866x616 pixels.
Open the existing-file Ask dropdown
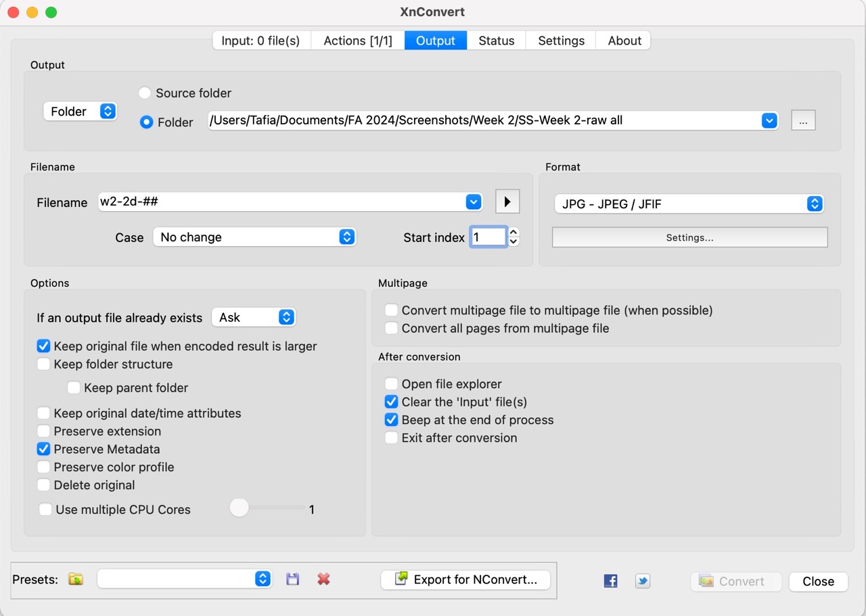coord(254,317)
